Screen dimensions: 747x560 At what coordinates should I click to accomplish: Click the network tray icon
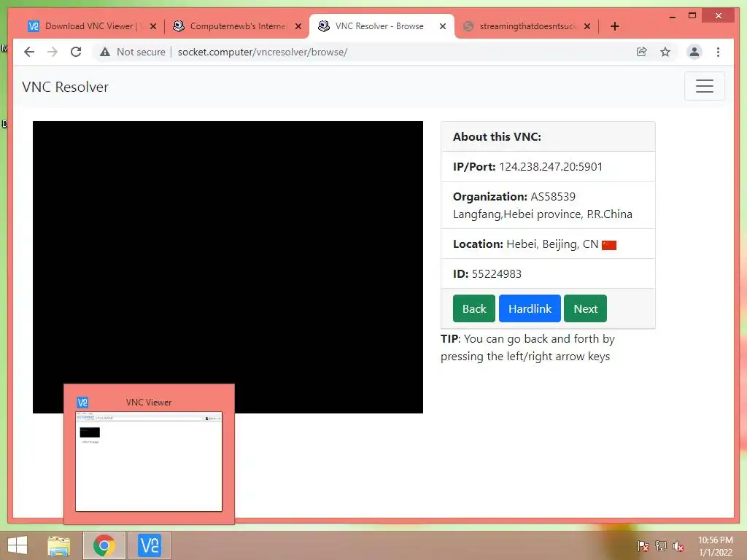[x=661, y=545]
